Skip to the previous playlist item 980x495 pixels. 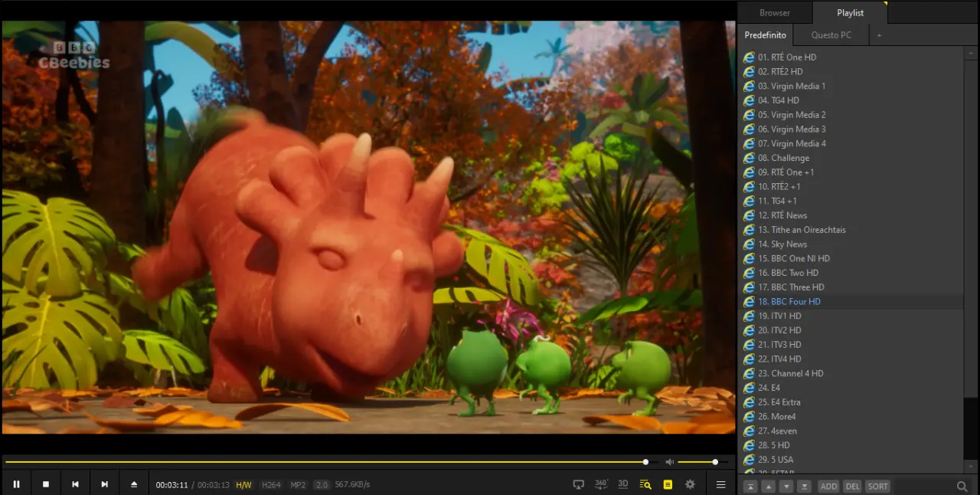pos(75,484)
